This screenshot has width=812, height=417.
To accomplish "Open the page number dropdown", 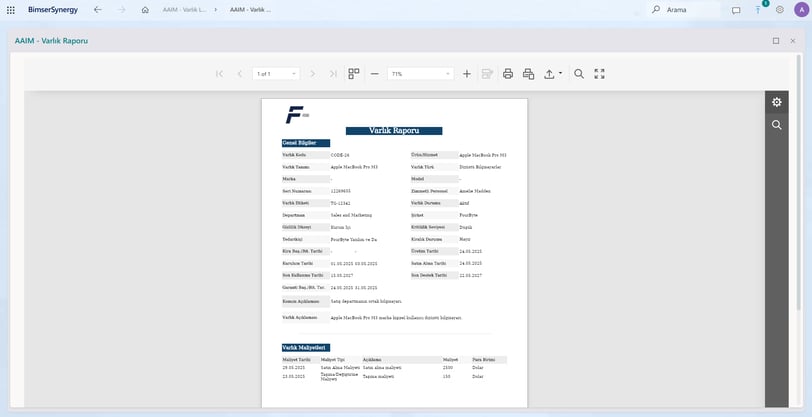I will point(276,74).
